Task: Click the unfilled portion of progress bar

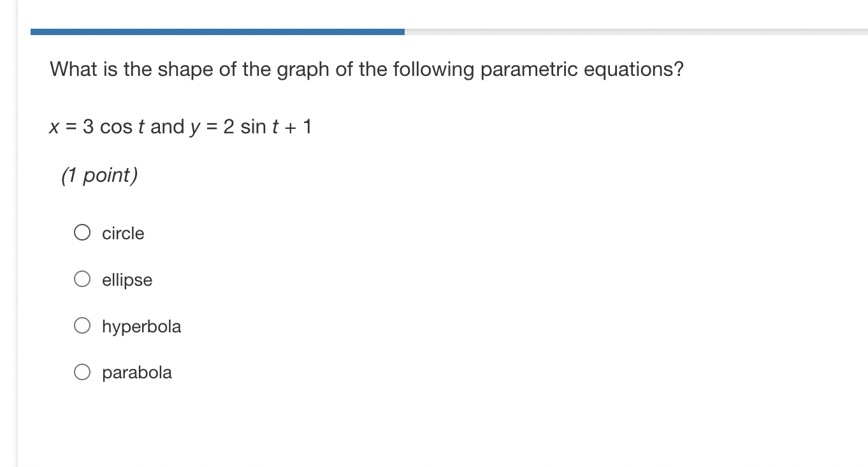Action: click(x=637, y=30)
